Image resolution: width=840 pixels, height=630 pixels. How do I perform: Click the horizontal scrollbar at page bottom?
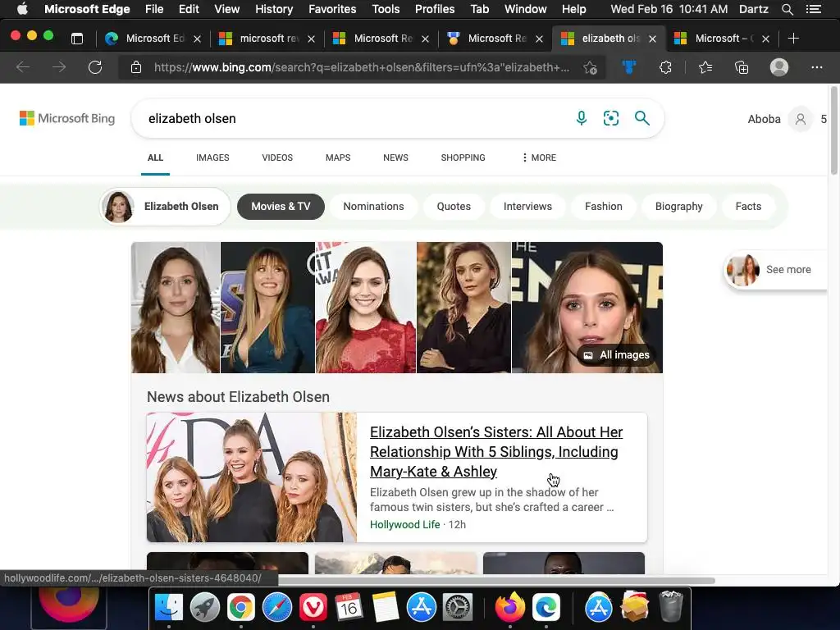496,581
